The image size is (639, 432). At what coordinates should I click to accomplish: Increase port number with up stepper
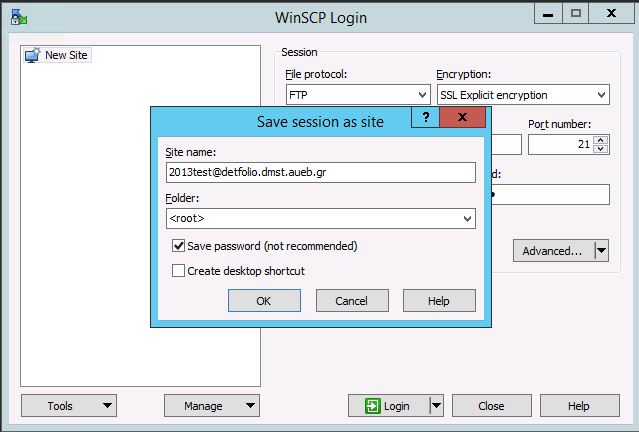[599, 140]
